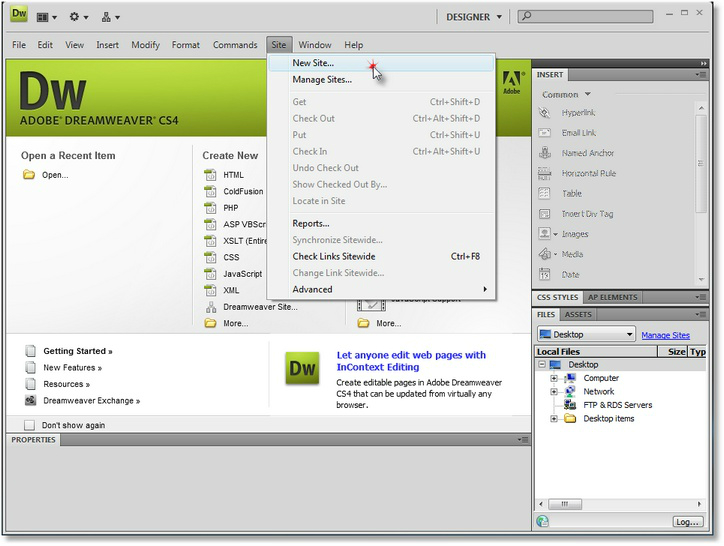Click the CSS new document icon
Screen dimensions: 724x546
point(210,257)
